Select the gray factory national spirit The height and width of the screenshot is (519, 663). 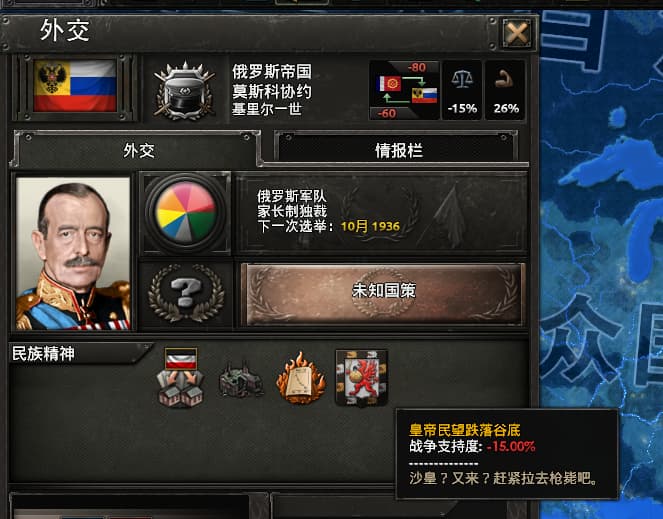(x=241, y=379)
